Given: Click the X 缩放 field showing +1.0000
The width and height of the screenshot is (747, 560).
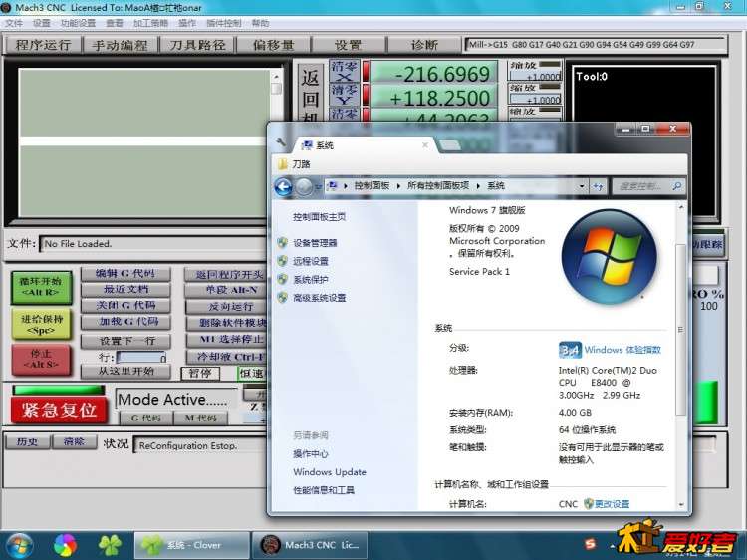Looking at the screenshot, I should [x=535, y=76].
